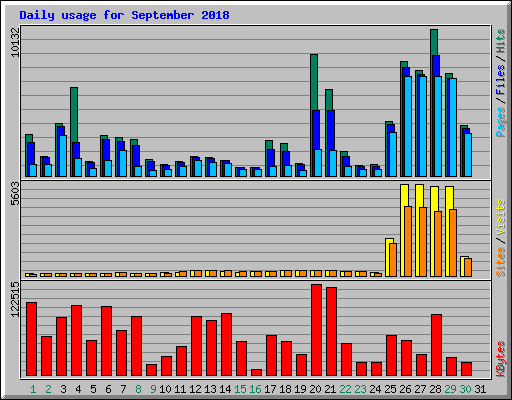Select day label 11 on x-axis

tap(180, 389)
